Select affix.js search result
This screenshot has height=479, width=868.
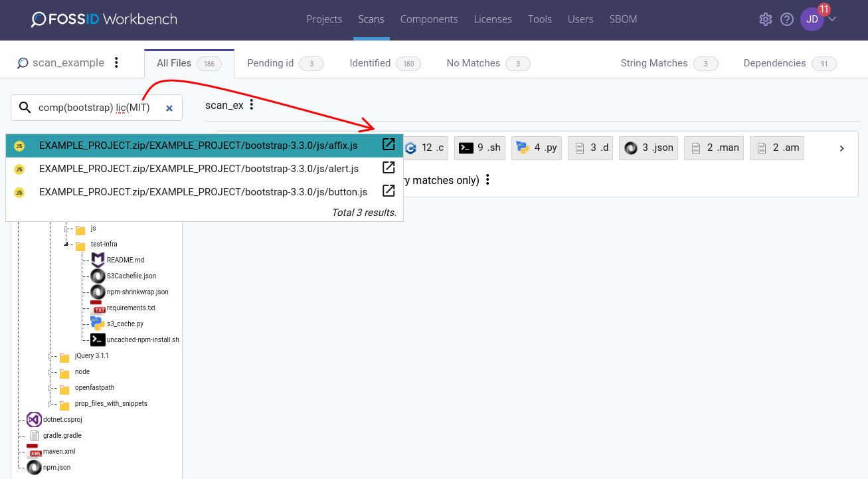pos(205,146)
